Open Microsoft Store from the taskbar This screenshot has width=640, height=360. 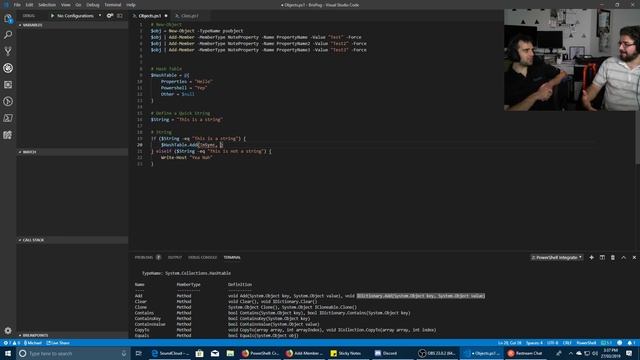pyautogui.click(x=199, y=353)
